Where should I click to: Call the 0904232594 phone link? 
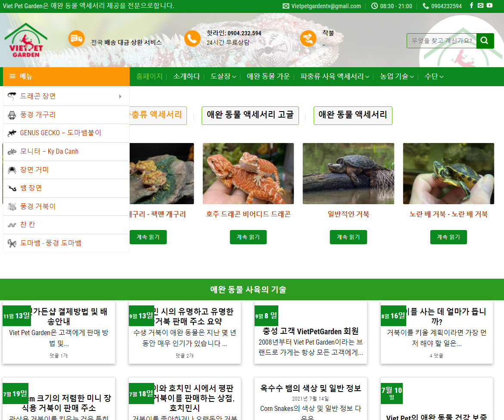(446, 6)
